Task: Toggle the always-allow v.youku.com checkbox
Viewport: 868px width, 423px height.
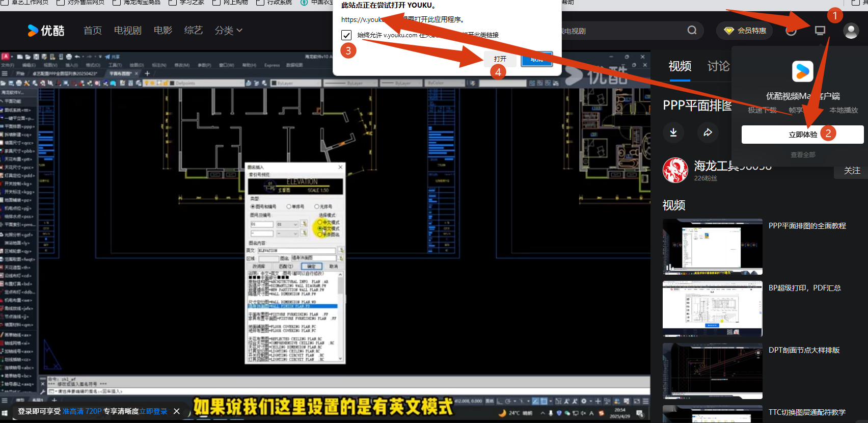Action: (346, 35)
